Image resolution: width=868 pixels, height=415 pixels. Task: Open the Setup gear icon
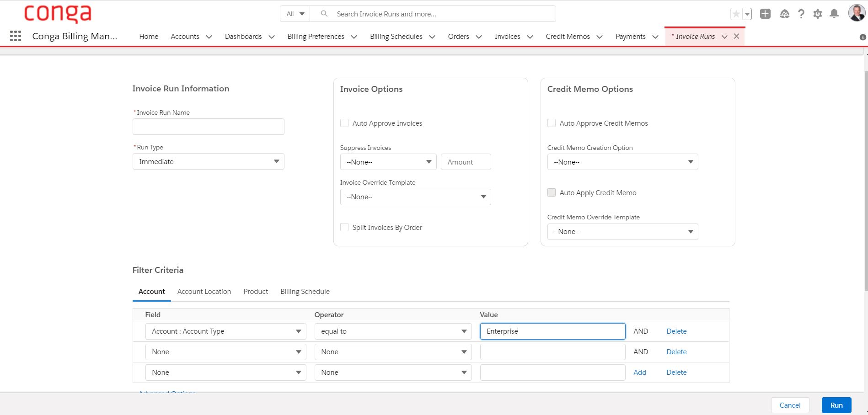click(x=818, y=14)
